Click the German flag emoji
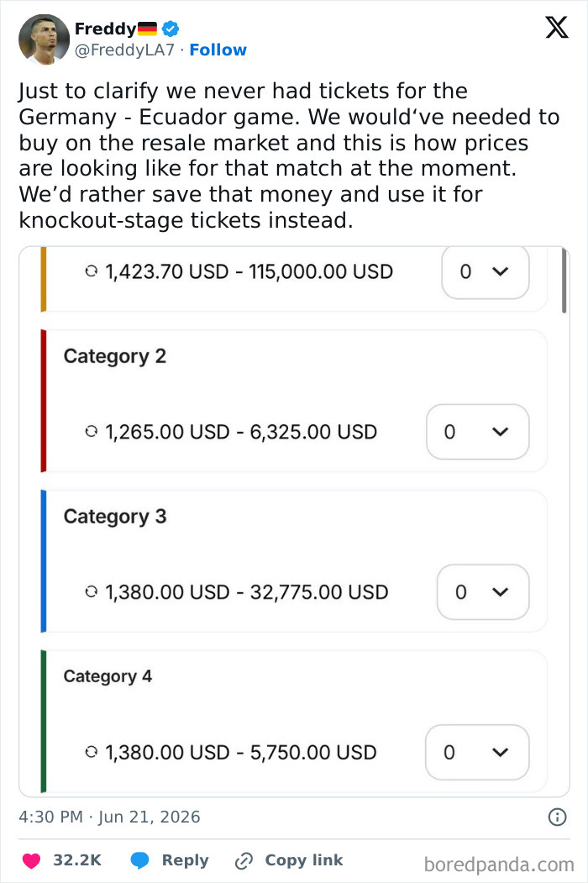This screenshot has width=588, height=883. coord(148,29)
